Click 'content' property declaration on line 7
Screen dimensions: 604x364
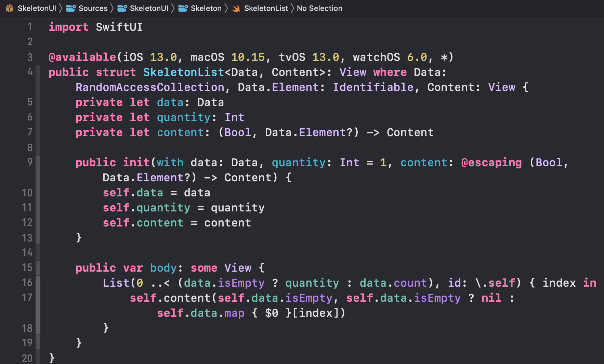[180, 132]
